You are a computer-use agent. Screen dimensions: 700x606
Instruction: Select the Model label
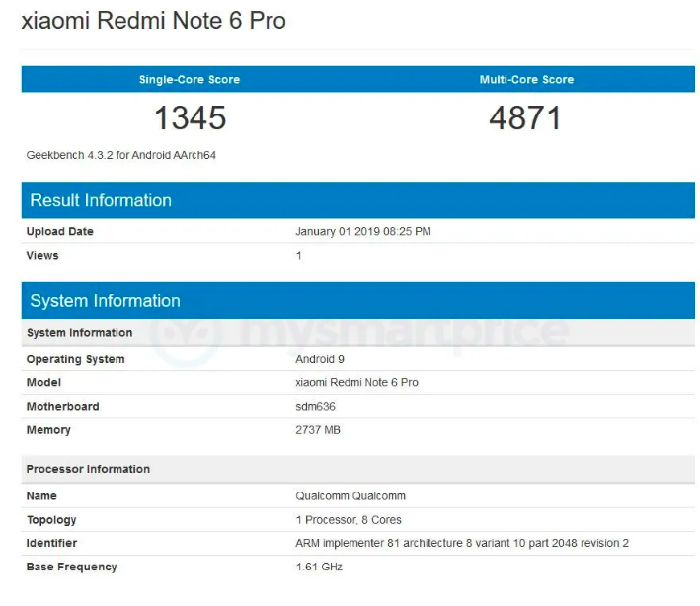pos(43,382)
